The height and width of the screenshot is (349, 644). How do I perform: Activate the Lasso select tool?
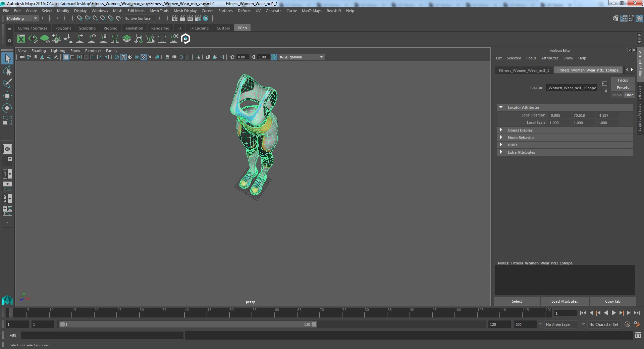click(x=7, y=71)
